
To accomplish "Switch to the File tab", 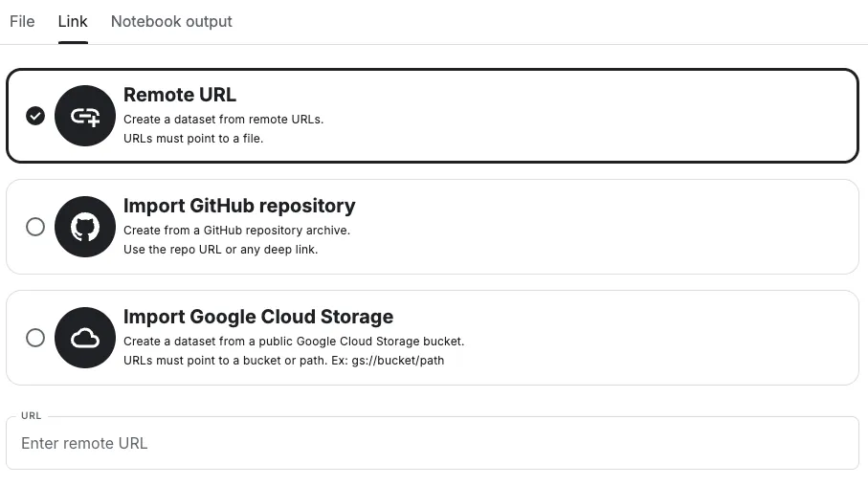I will pyautogui.click(x=22, y=21).
